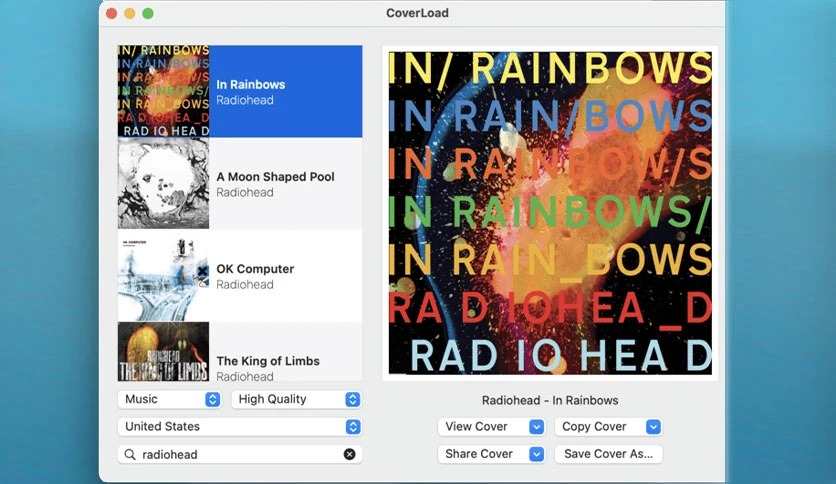
Task: Minimize the CoverLoad window
Action: pos(130,13)
